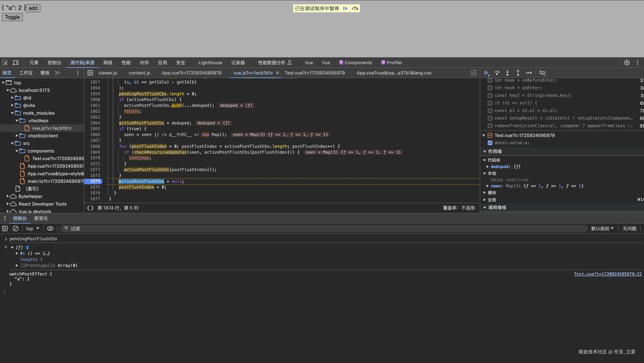This screenshot has width=644, height=363.
Task: Toggle the device toolbar icon
Action: point(16,63)
